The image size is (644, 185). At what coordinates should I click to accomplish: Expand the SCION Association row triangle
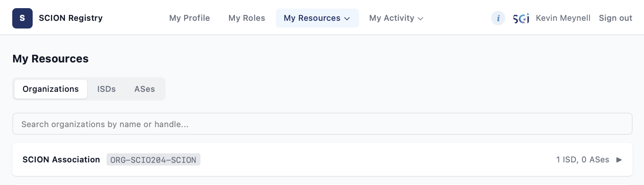[x=619, y=160]
